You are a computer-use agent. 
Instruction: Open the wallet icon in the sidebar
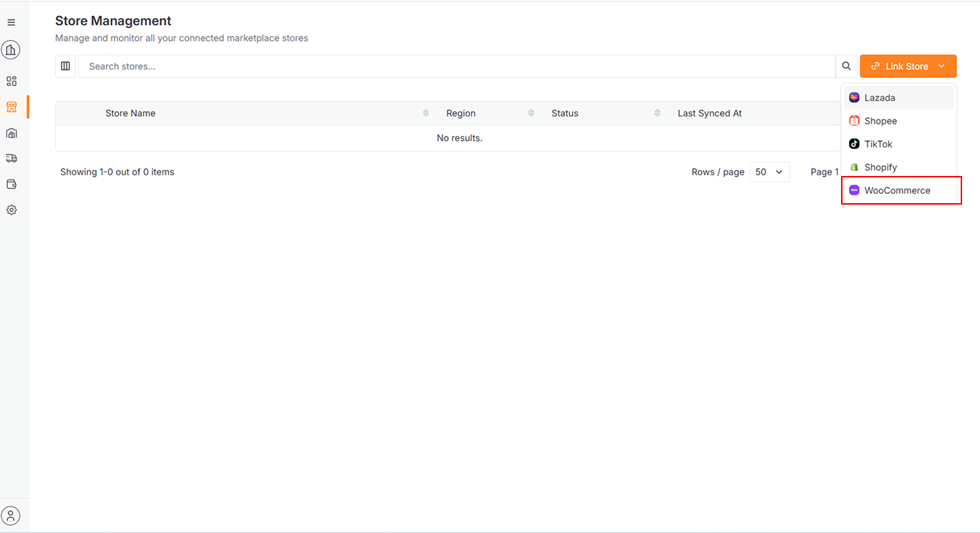11,185
